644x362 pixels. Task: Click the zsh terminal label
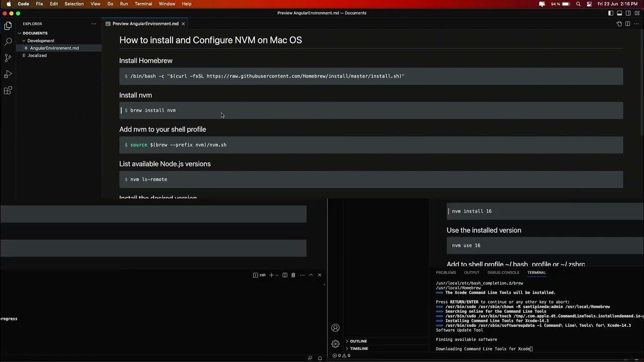tap(259, 275)
